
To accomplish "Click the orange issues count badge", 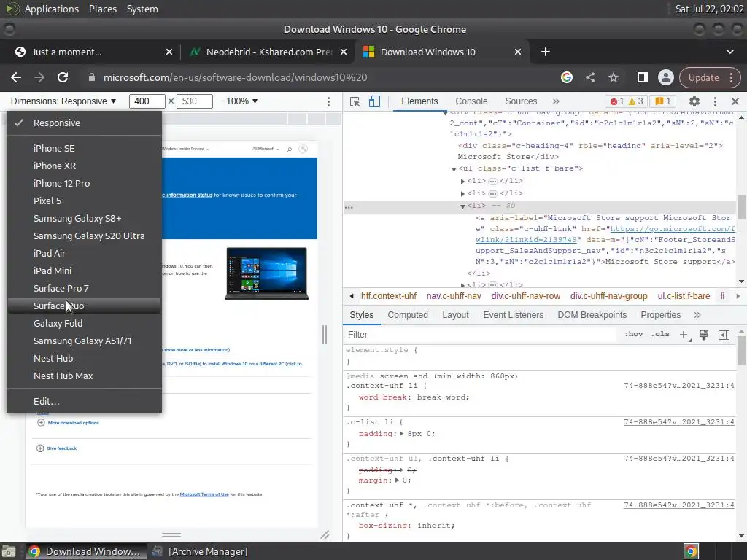I will (662, 101).
